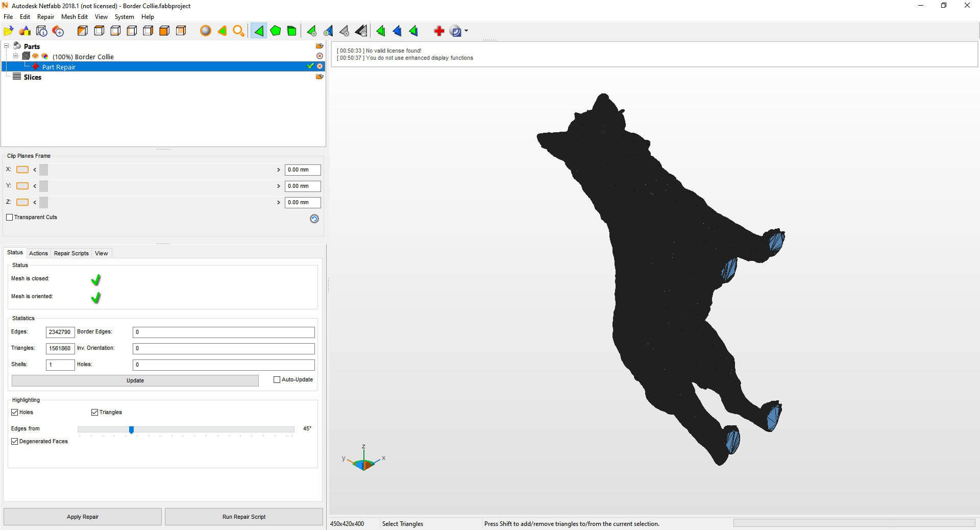Collapse the Parts tree node

7,46
